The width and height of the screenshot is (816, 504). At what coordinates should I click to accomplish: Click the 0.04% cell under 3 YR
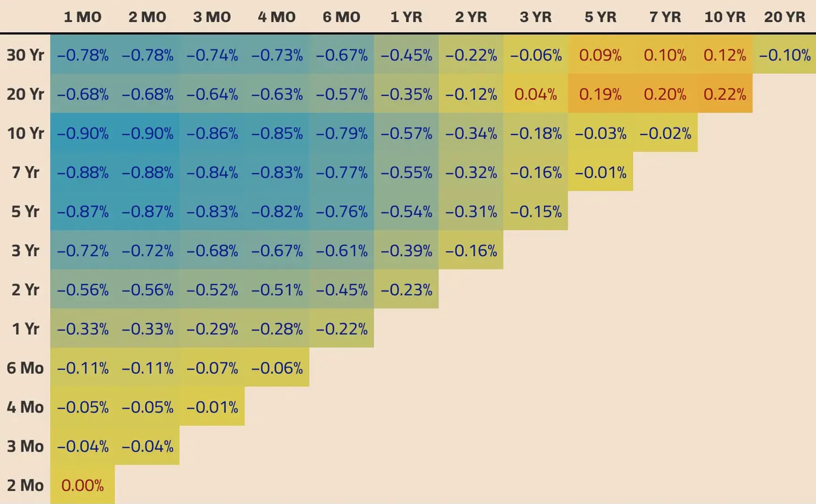point(535,94)
